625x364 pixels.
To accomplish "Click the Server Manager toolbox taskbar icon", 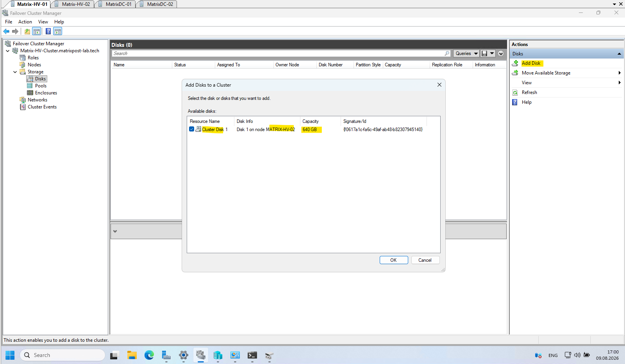I will pos(166,355).
